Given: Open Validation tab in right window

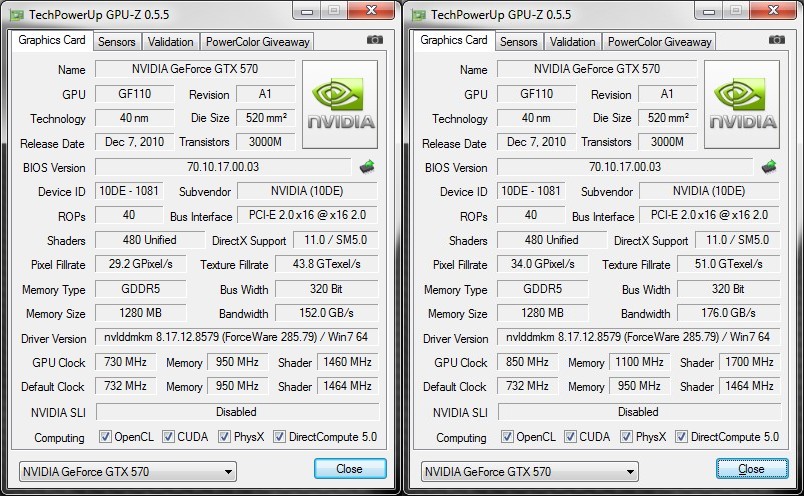Looking at the screenshot, I should point(573,42).
